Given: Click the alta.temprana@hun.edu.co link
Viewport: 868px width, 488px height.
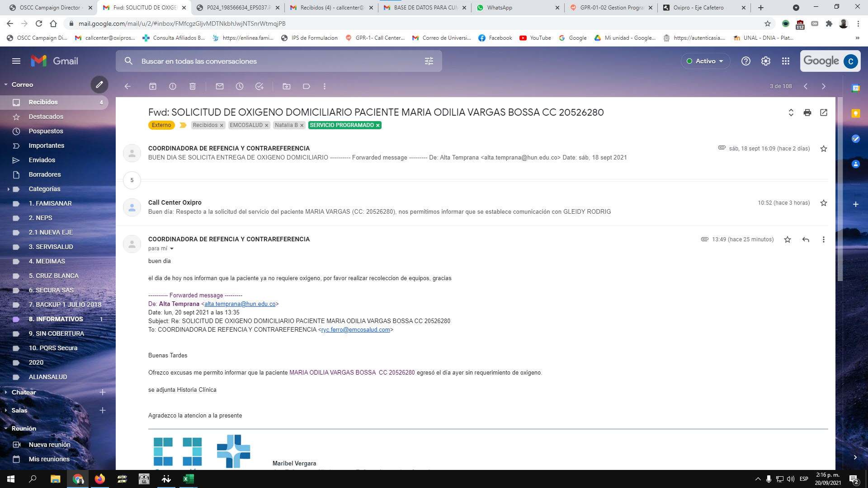Looking at the screenshot, I should pyautogui.click(x=240, y=304).
